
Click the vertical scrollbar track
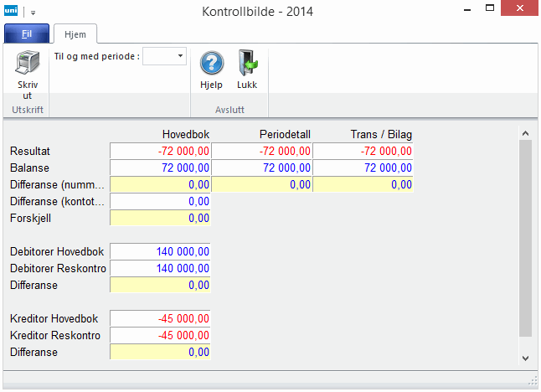pyautogui.click(x=525, y=243)
